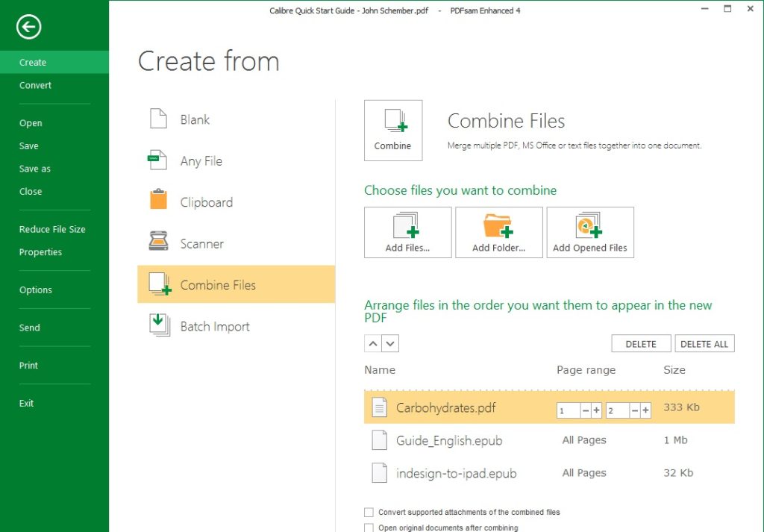Enable Open original documents after combining

pos(369,528)
